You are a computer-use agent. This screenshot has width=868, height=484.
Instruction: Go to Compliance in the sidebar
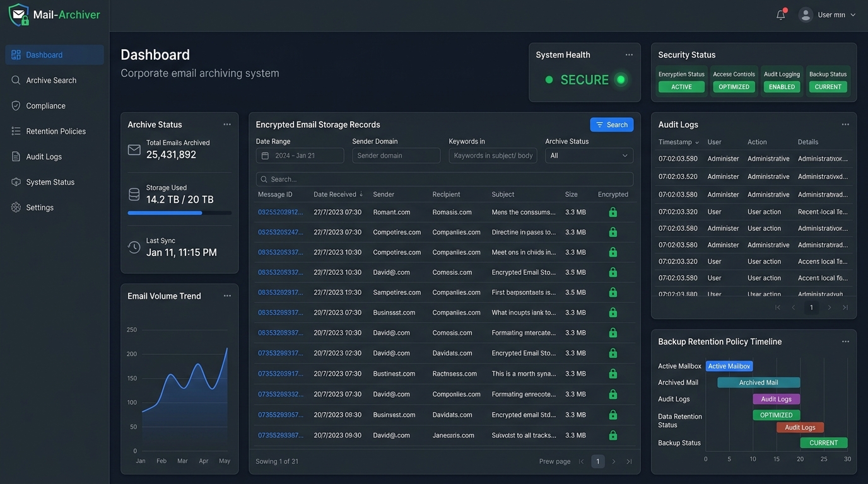54,106
